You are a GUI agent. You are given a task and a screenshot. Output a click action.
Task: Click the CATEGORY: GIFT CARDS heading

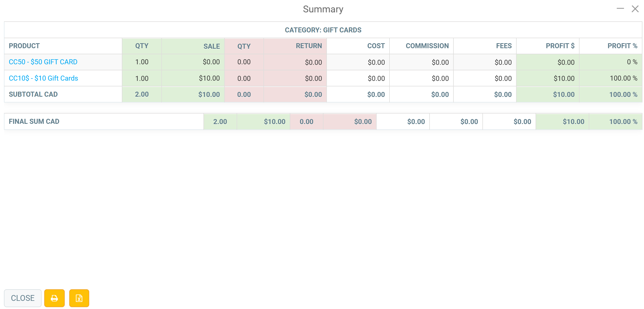click(323, 30)
